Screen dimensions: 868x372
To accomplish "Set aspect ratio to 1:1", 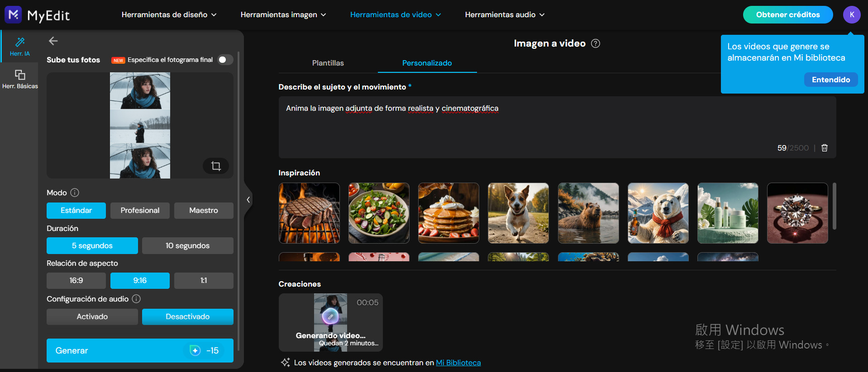I will pyautogui.click(x=204, y=281).
